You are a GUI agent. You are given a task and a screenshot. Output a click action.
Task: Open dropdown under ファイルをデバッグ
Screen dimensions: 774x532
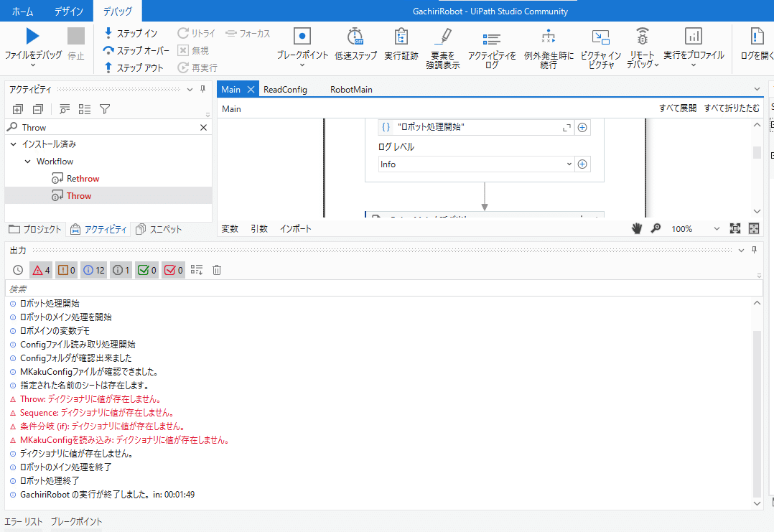(33, 65)
